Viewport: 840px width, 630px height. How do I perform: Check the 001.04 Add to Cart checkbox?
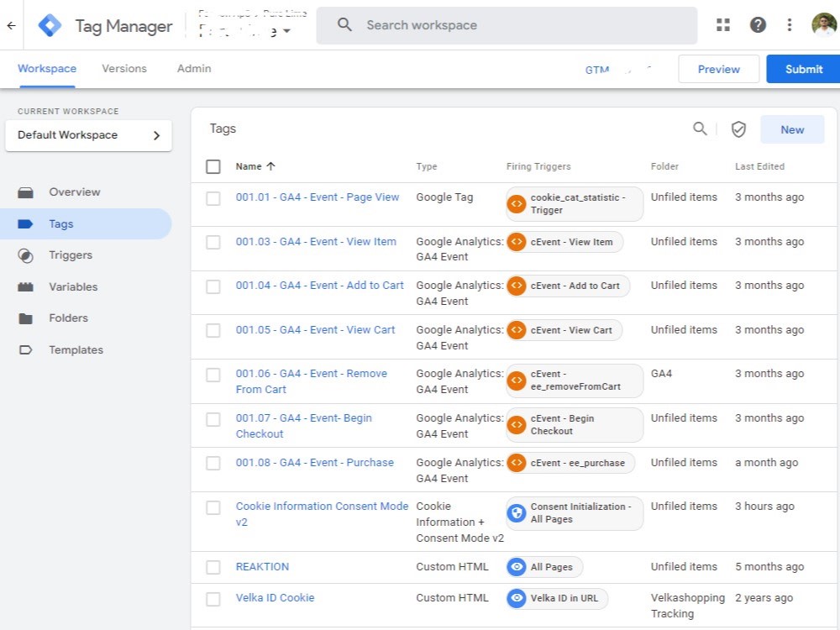[213, 286]
